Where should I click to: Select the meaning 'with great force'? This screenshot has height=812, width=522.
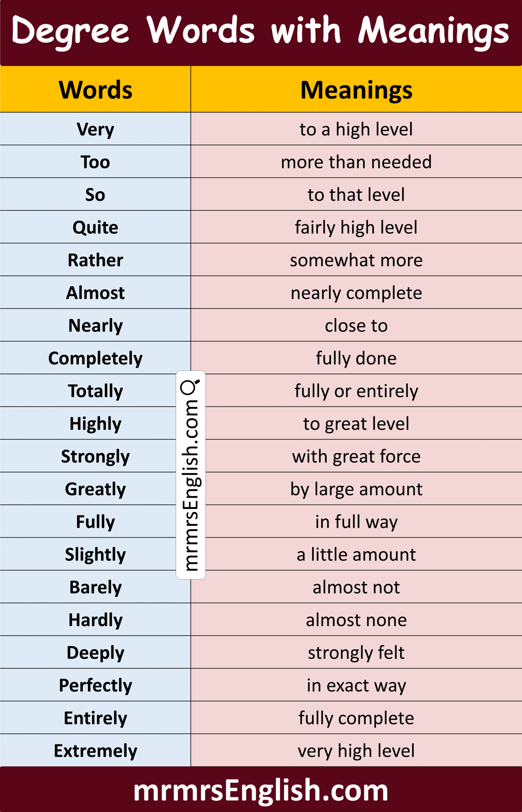(356, 456)
